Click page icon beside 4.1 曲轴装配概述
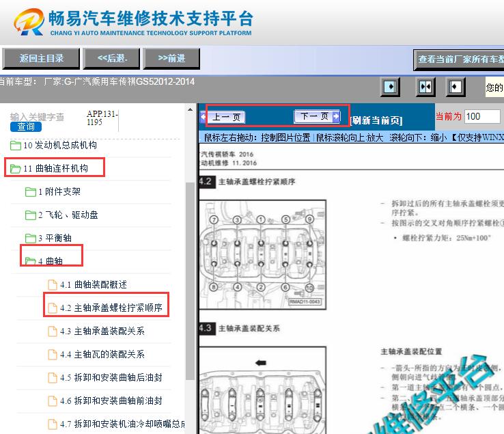The height and width of the screenshot is (434, 504). [x=53, y=285]
